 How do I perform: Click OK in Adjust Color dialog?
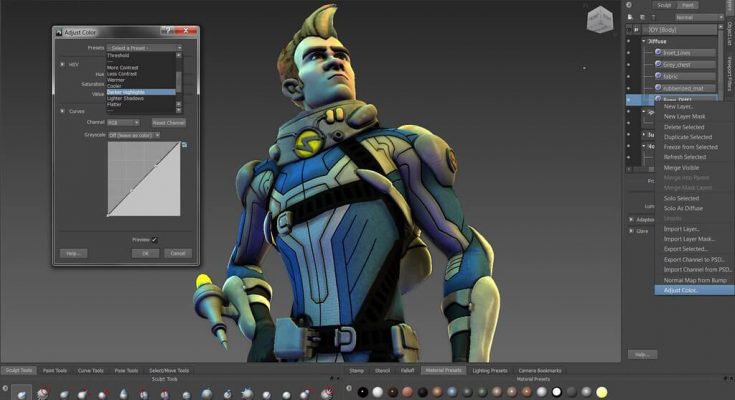[x=145, y=253]
